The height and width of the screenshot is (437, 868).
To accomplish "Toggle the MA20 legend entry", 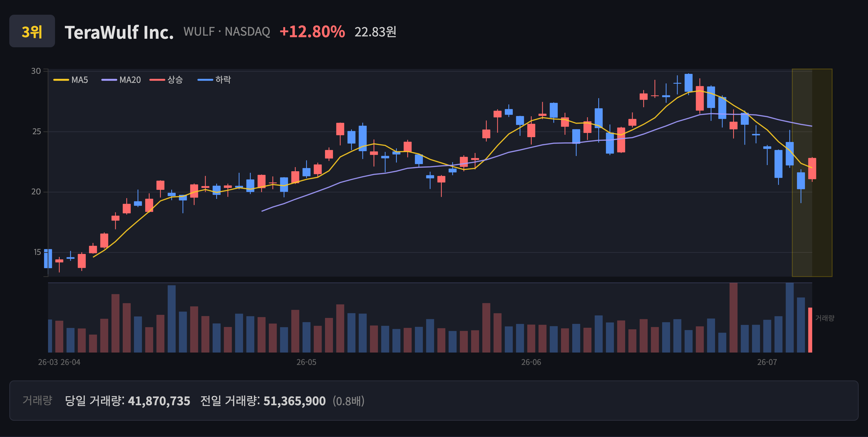I will tap(121, 80).
